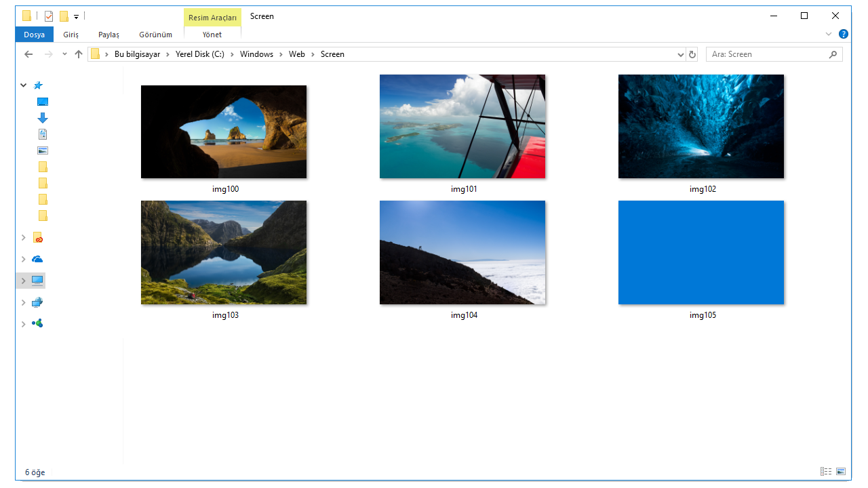
Task: Expand the OneDrive tree node
Action: pos(24,259)
